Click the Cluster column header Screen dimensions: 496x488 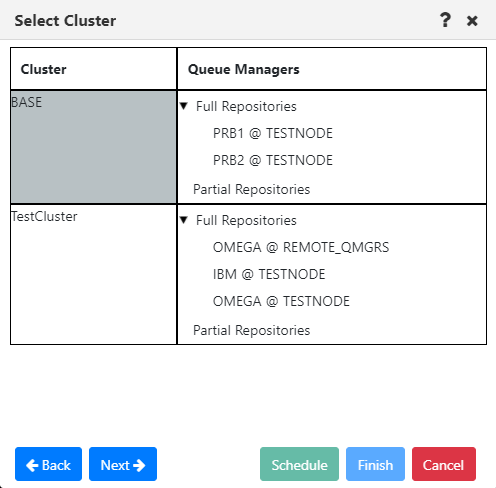[x=93, y=69]
